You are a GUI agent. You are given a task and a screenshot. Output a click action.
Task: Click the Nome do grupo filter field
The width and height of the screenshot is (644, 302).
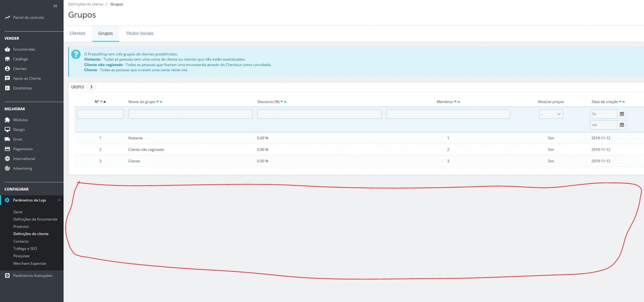point(190,114)
